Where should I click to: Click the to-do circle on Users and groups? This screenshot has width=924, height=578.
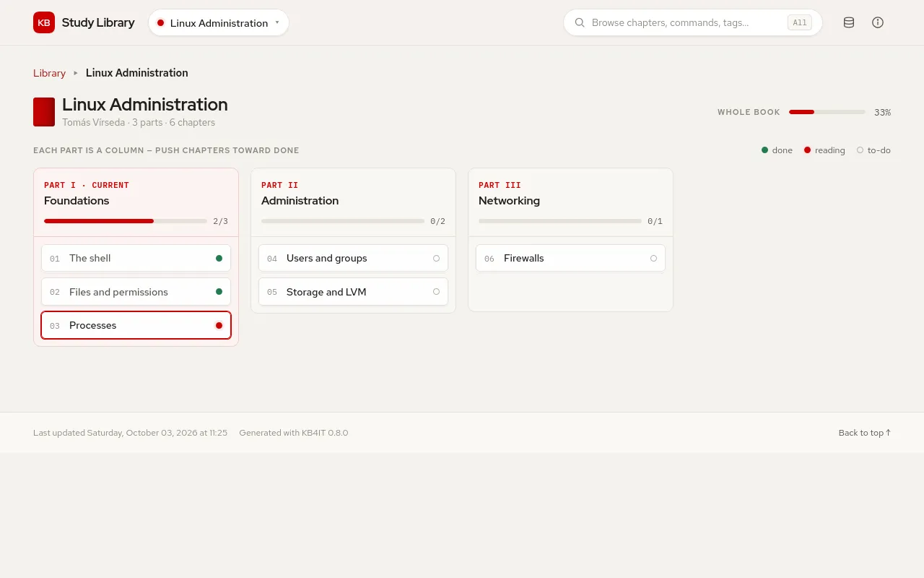click(x=436, y=258)
